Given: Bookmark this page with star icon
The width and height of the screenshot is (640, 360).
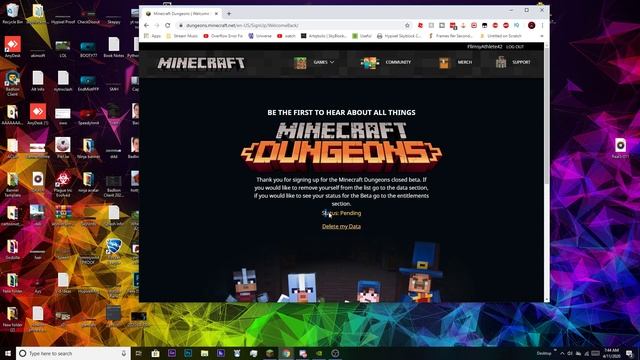Looking at the screenshot, I should click(x=407, y=25).
